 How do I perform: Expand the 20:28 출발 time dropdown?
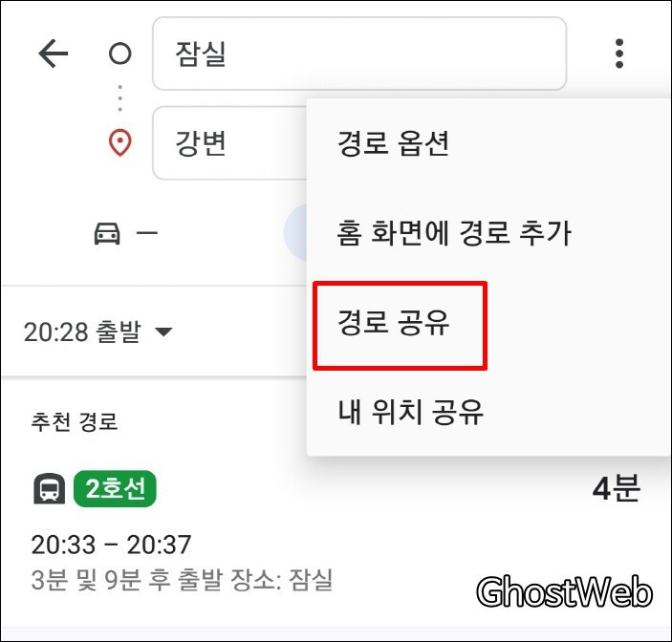click(98, 332)
